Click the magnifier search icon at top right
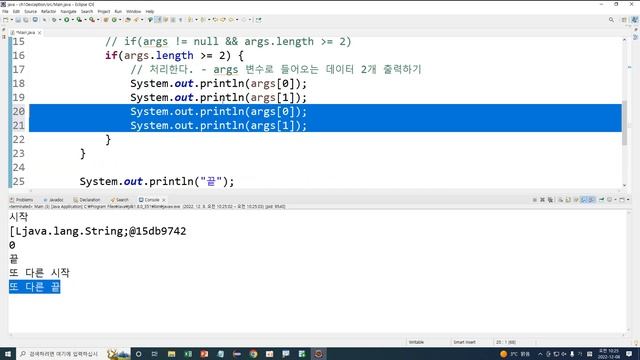The height and width of the screenshot is (360, 640). pyautogui.click(x=611, y=20)
